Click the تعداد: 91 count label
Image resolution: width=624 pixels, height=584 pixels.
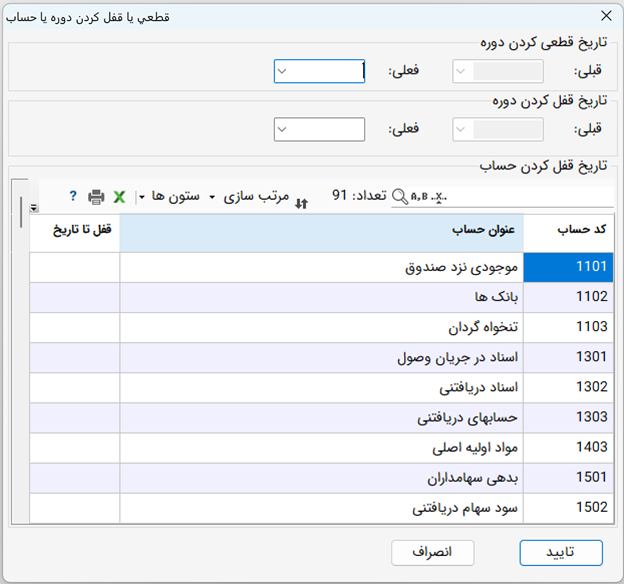359,195
